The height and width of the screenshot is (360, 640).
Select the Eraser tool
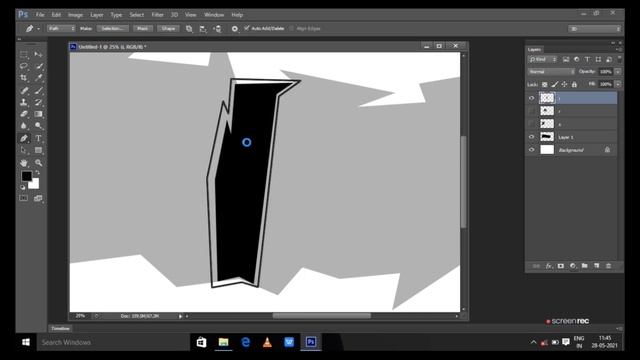point(24,114)
